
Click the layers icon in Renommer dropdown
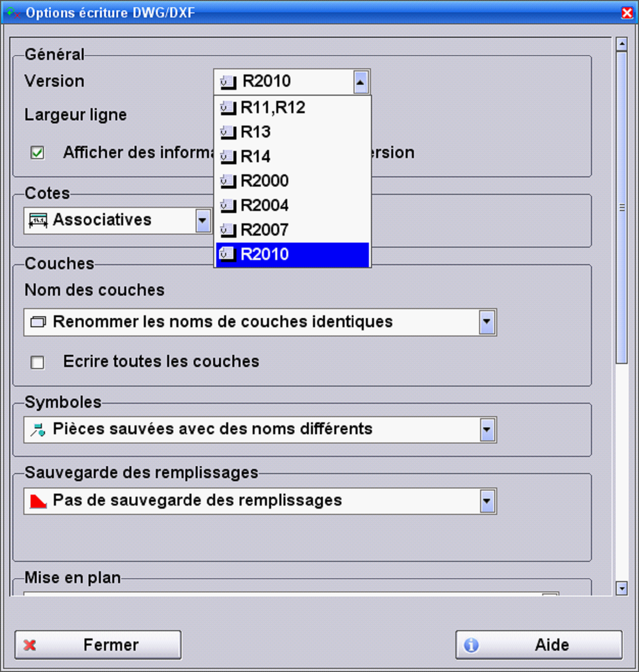tap(38, 322)
